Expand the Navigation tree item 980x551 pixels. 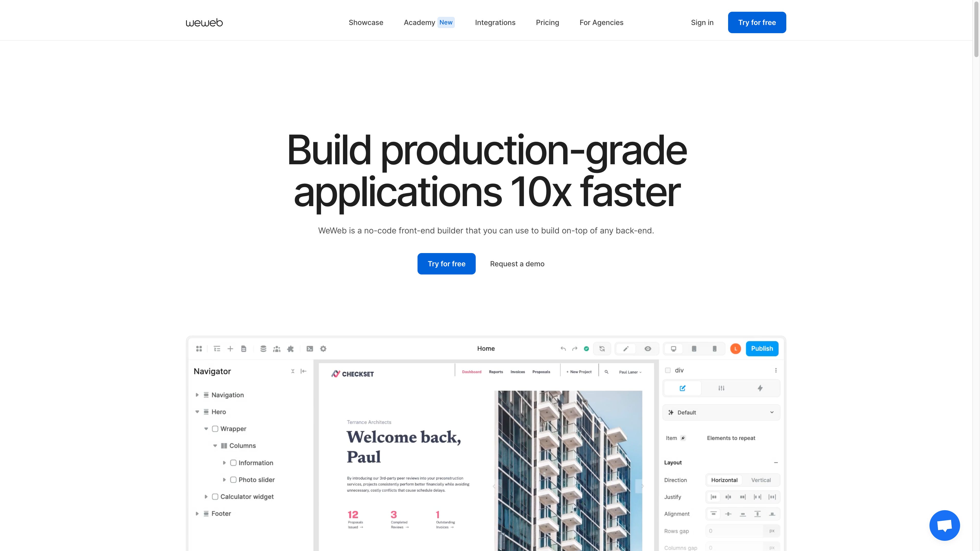point(197,395)
